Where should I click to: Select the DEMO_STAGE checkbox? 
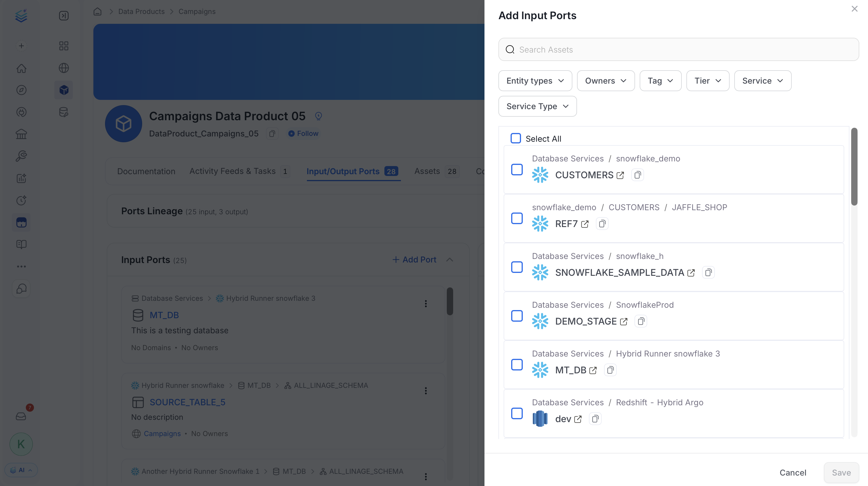click(517, 316)
